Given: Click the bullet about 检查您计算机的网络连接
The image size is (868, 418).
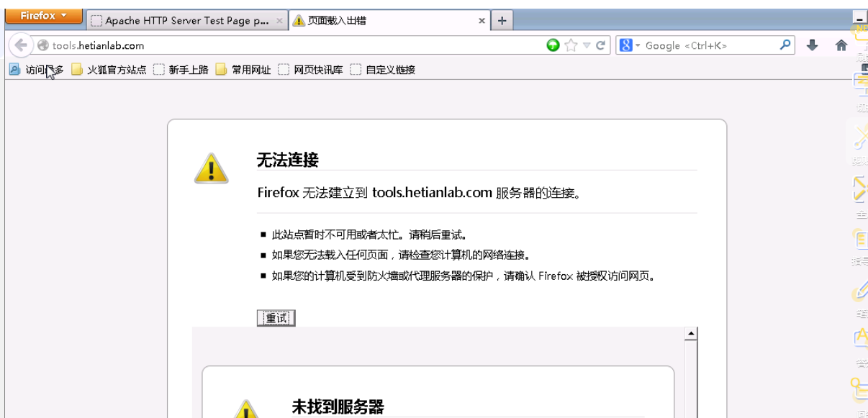Looking at the screenshot, I should 401,255.
